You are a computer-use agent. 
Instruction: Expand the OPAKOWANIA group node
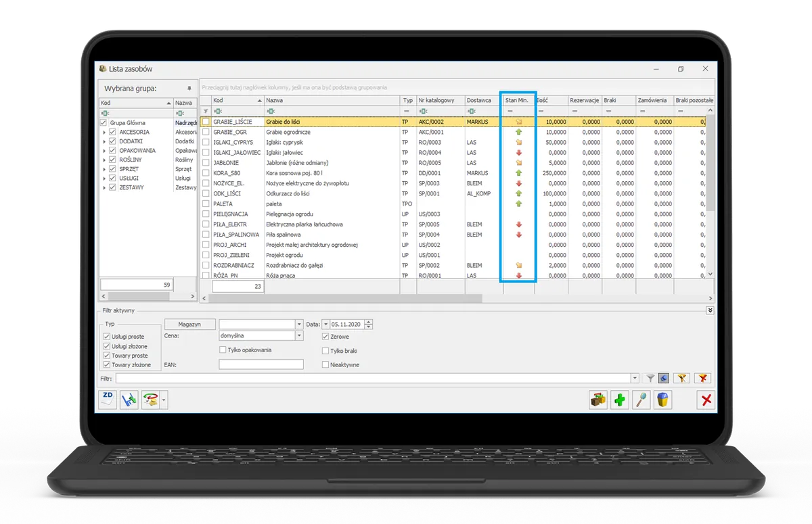click(104, 151)
